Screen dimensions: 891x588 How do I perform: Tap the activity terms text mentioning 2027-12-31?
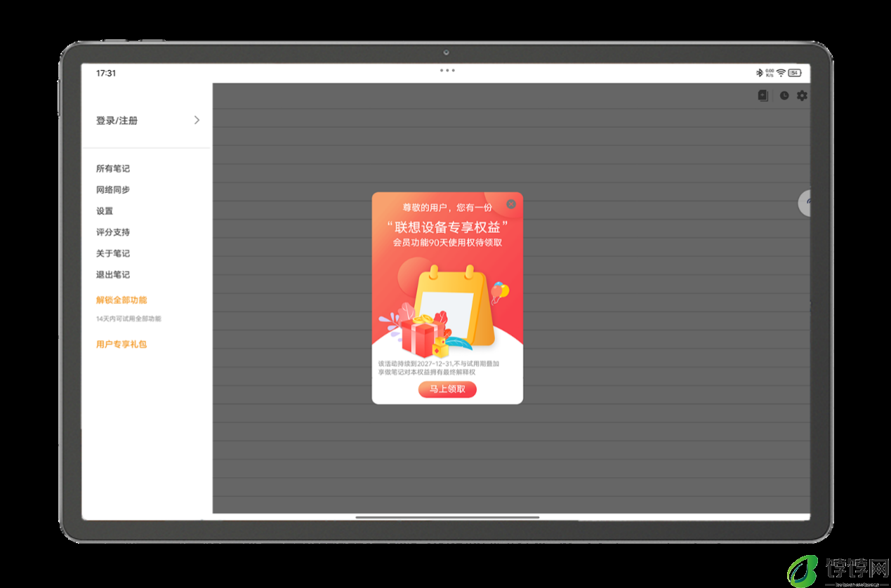point(439,368)
